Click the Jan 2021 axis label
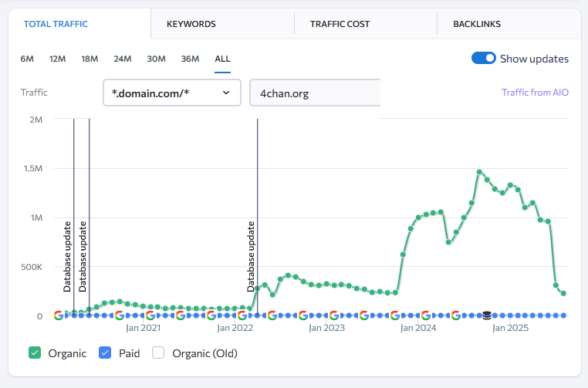The width and height of the screenshot is (588, 388). click(144, 328)
